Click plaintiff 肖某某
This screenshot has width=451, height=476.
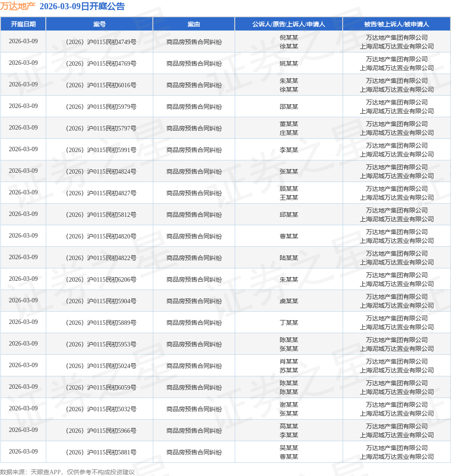(289, 361)
